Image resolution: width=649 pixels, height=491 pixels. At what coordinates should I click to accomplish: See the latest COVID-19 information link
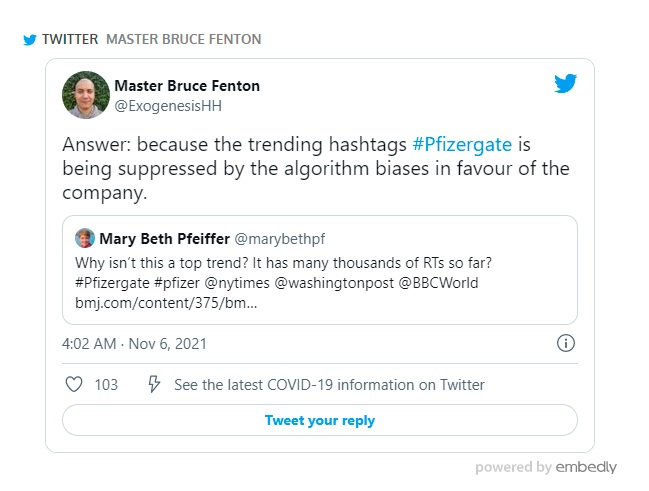[x=329, y=384]
